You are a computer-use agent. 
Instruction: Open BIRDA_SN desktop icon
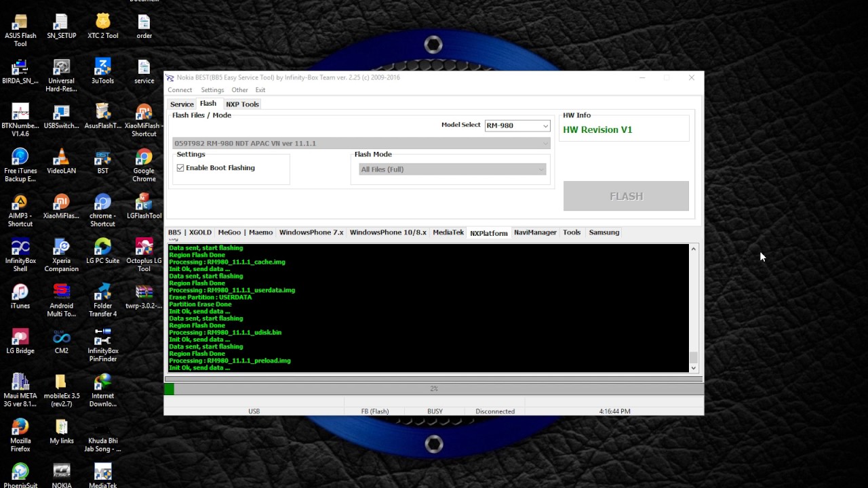(20, 71)
